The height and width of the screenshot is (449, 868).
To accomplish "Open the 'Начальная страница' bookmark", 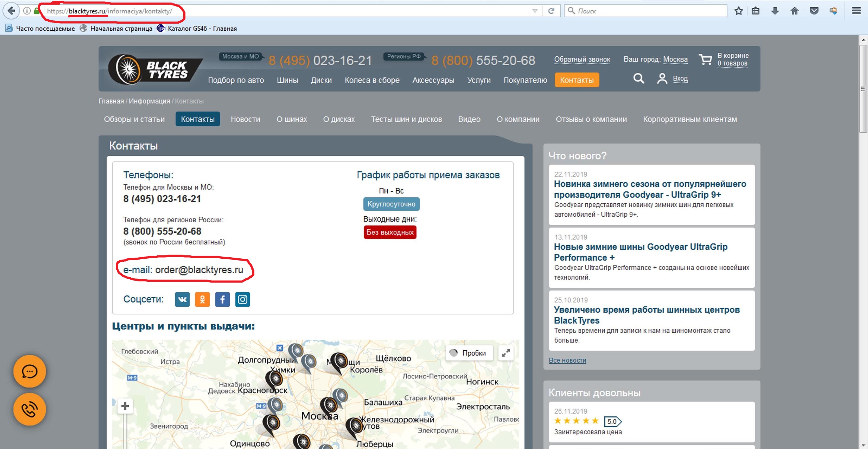I will click(x=116, y=28).
